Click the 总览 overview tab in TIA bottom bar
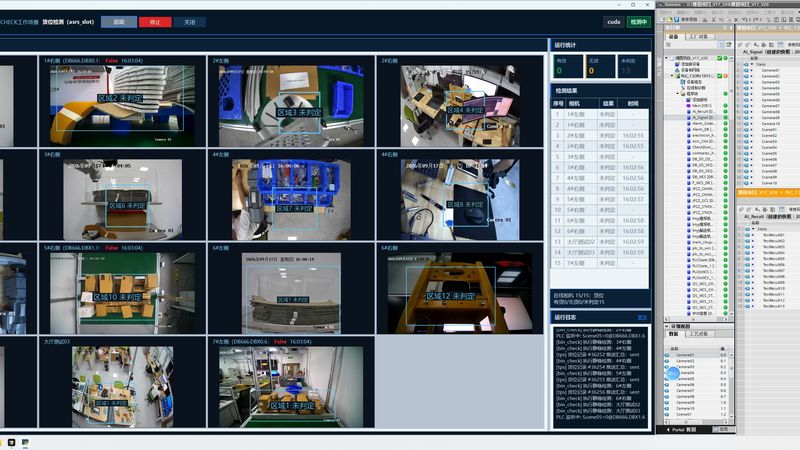This screenshot has width=800, height=450. 723,429
